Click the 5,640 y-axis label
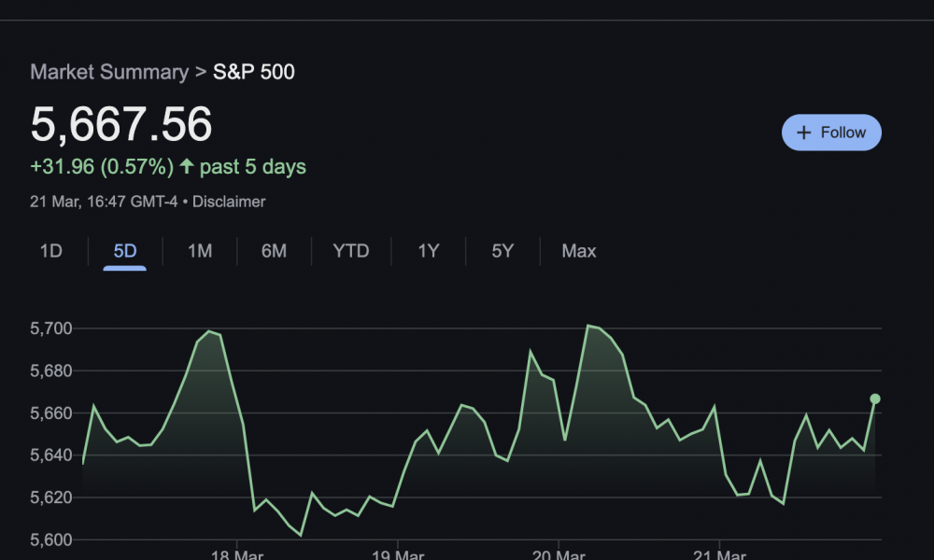The image size is (934, 560). pyautogui.click(x=51, y=455)
